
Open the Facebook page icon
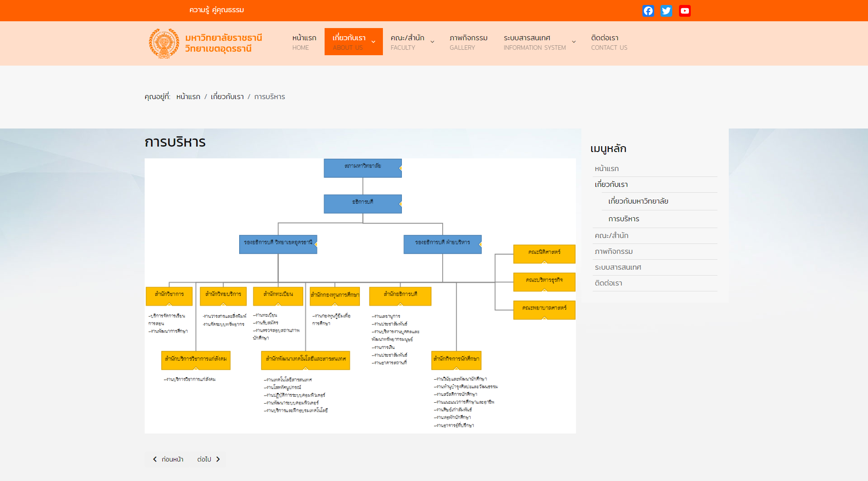(648, 11)
